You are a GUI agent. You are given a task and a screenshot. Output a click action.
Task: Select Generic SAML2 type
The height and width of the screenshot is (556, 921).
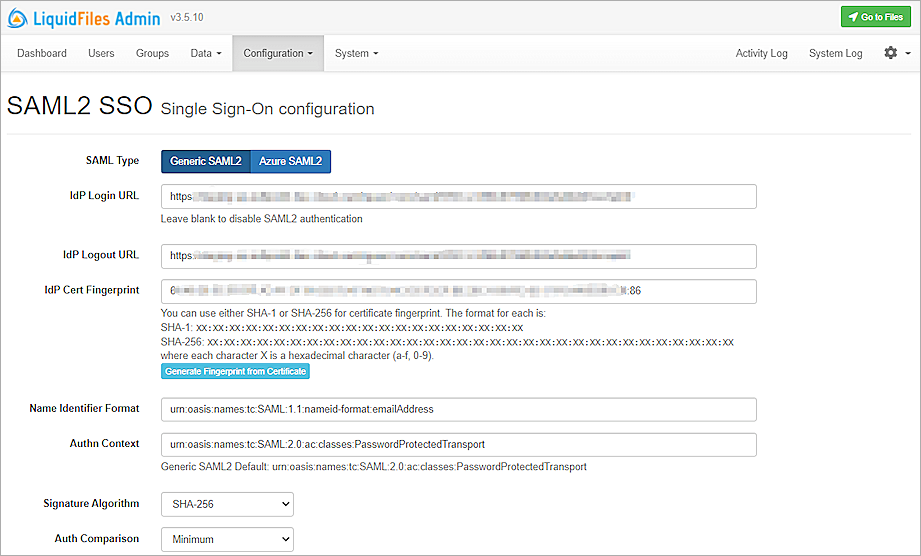click(x=206, y=161)
